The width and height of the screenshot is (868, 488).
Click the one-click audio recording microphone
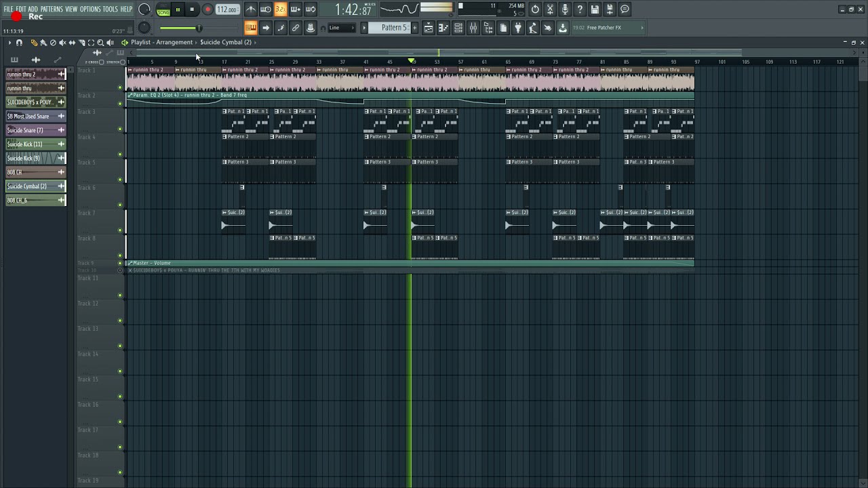point(565,9)
